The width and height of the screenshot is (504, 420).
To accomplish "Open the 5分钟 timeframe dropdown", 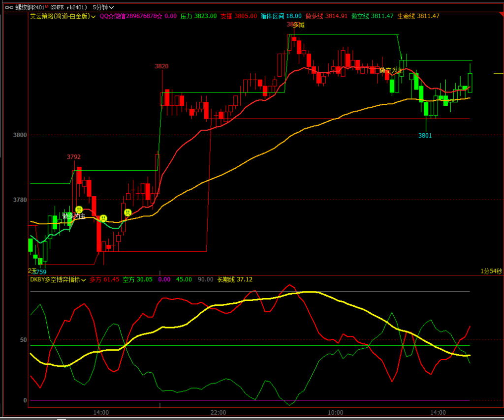I will pyautogui.click(x=103, y=7).
